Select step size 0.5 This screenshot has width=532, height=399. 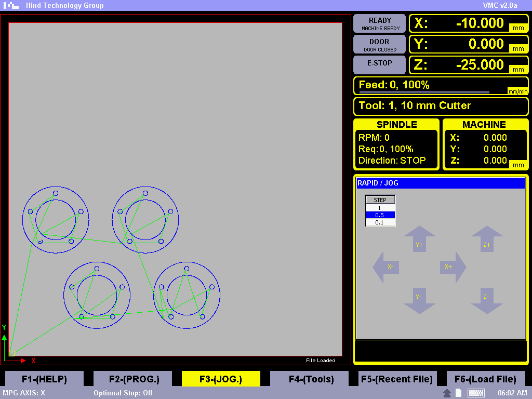[380, 215]
